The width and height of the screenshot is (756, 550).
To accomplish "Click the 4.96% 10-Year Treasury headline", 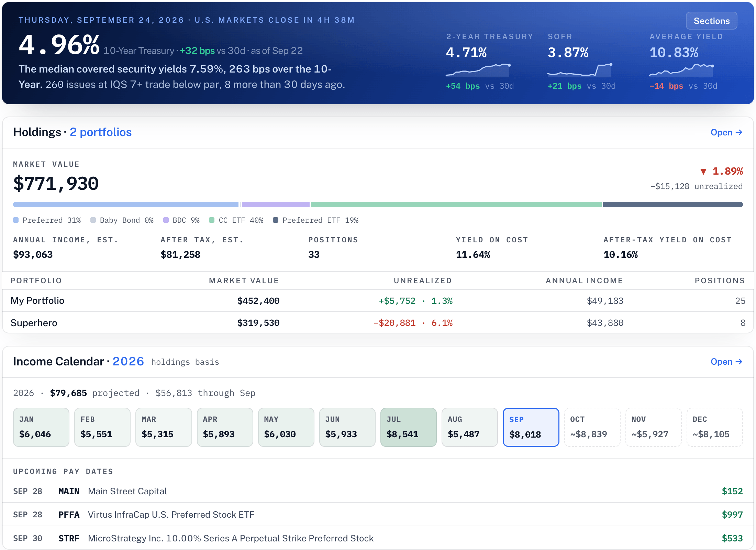I will tap(59, 45).
